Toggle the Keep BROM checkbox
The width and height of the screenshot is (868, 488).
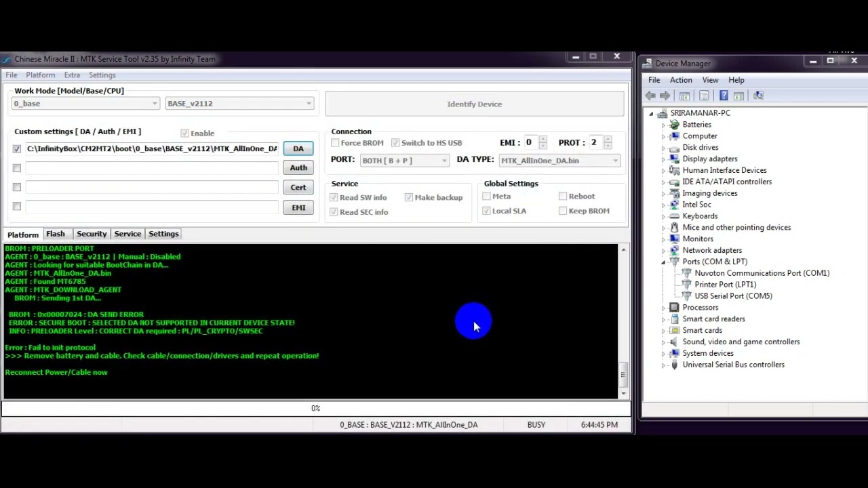[563, 211]
